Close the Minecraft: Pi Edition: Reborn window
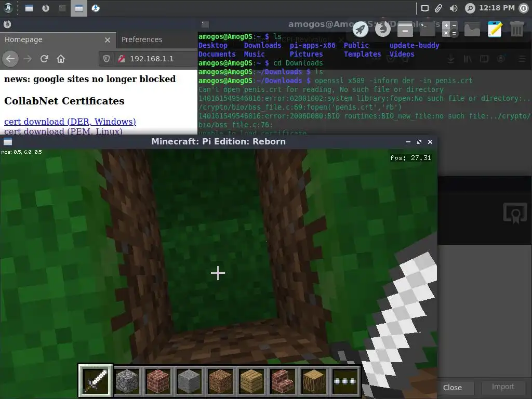The width and height of the screenshot is (532, 399). click(430, 142)
